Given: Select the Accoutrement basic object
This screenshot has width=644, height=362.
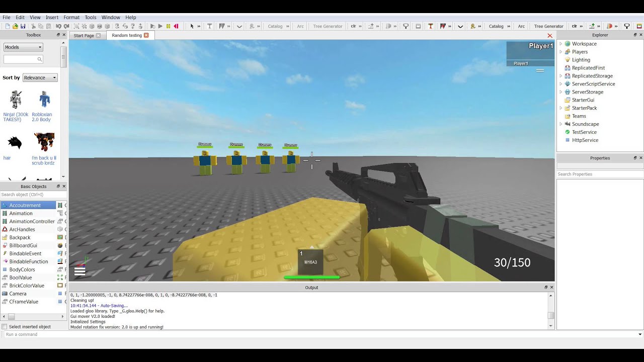Looking at the screenshot, I should click(28, 205).
